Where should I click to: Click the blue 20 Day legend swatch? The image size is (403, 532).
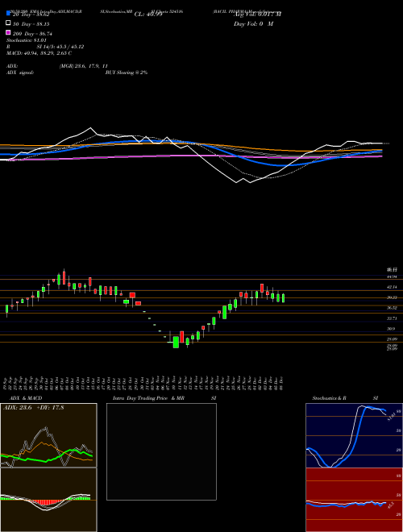pyautogui.click(x=8, y=13)
